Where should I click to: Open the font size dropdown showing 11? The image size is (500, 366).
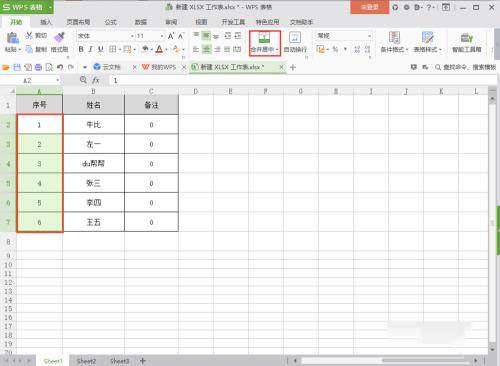click(162, 36)
